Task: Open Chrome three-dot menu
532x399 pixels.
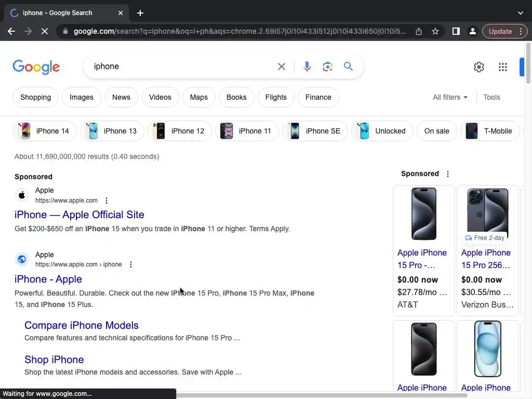Action: 521,31
